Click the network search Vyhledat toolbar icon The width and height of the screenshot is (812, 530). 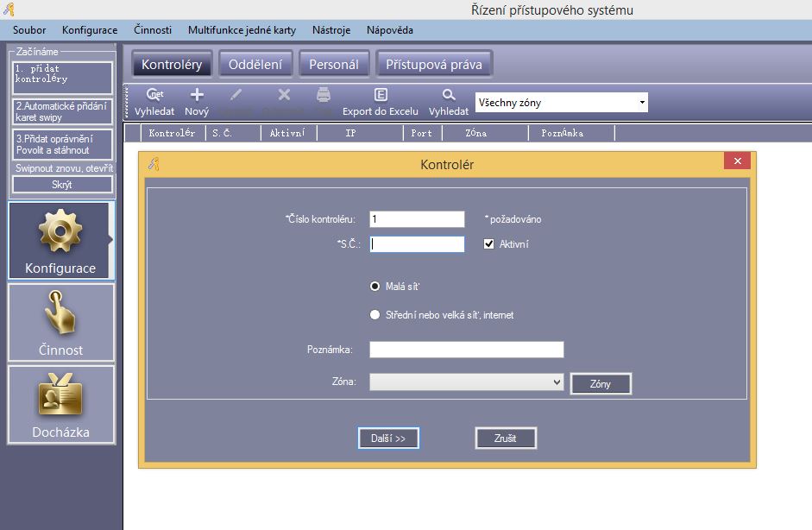point(154,102)
